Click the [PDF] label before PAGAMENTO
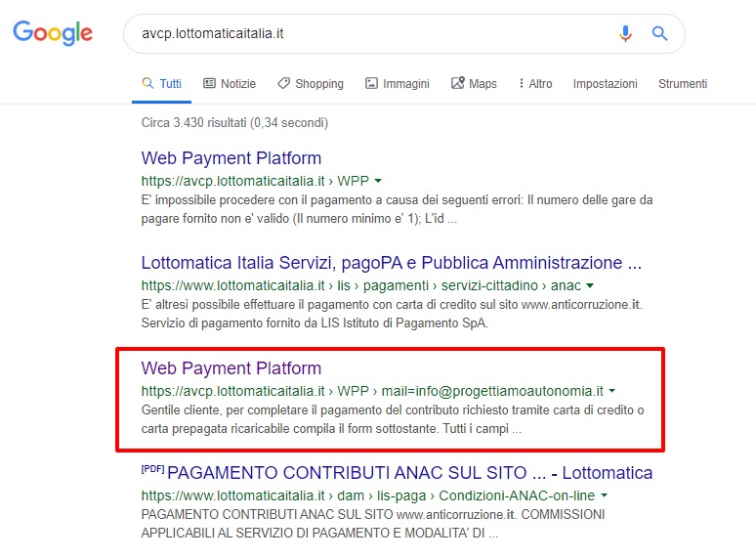This screenshot has width=756, height=559. pyautogui.click(x=152, y=469)
